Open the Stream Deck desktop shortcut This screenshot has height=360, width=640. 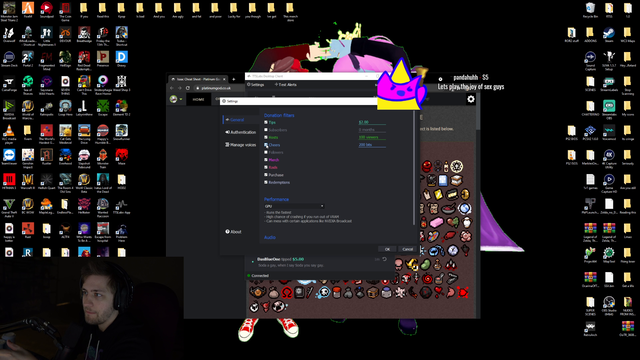(9, 60)
